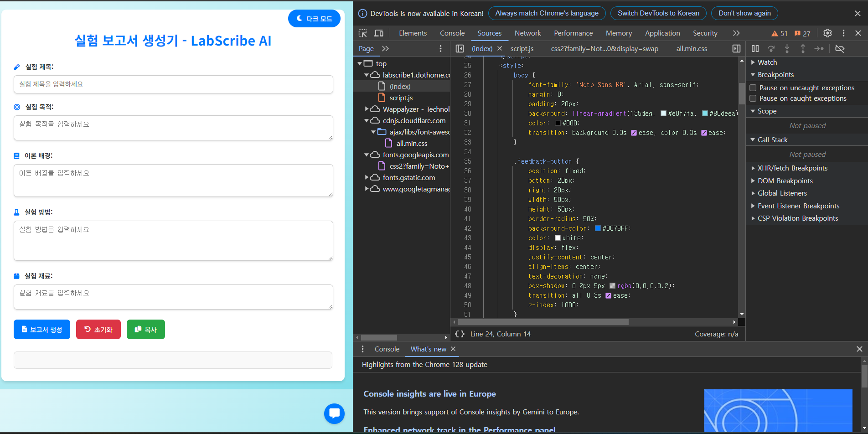Show more Sources navigator tabs chevron
This screenshot has width=868, height=434.
pos(385,48)
